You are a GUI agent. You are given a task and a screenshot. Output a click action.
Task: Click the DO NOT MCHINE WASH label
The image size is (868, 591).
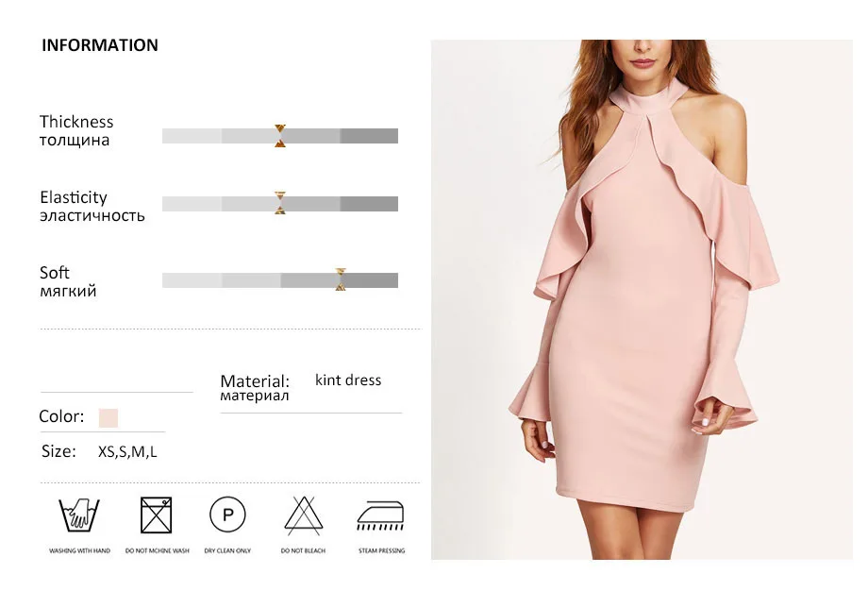tap(158, 550)
